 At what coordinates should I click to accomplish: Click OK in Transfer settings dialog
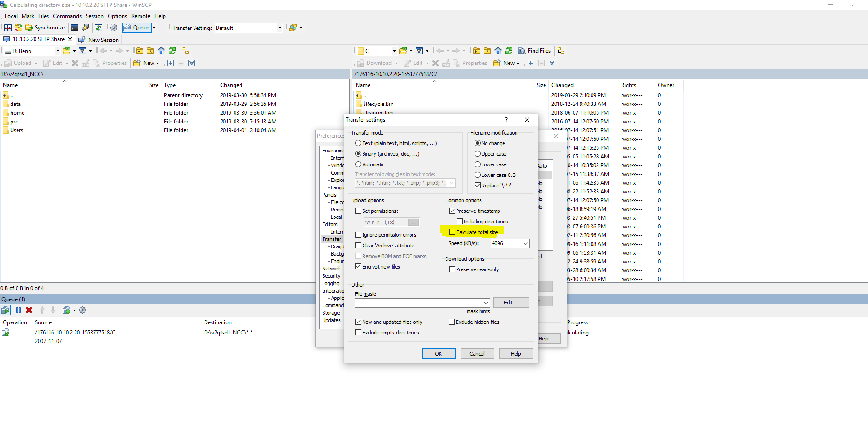click(x=438, y=354)
